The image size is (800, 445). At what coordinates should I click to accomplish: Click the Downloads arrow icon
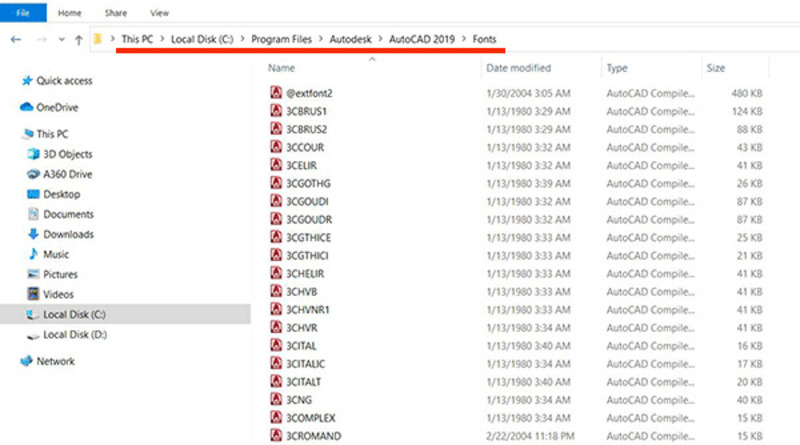click(33, 234)
